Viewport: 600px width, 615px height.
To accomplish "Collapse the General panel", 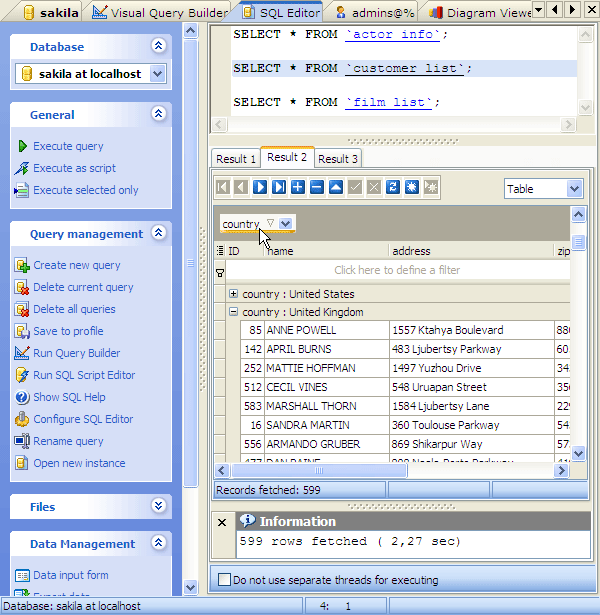I will tap(158, 114).
